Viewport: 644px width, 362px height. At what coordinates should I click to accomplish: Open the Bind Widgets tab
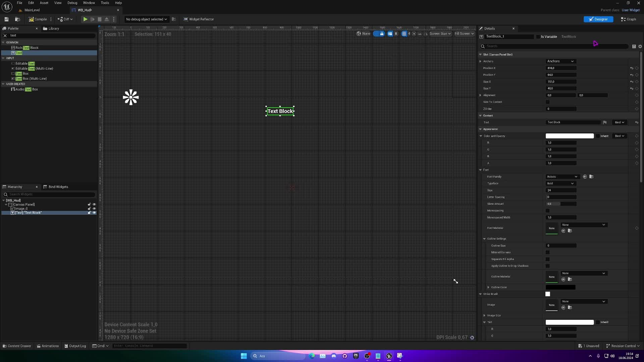[x=56, y=187]
